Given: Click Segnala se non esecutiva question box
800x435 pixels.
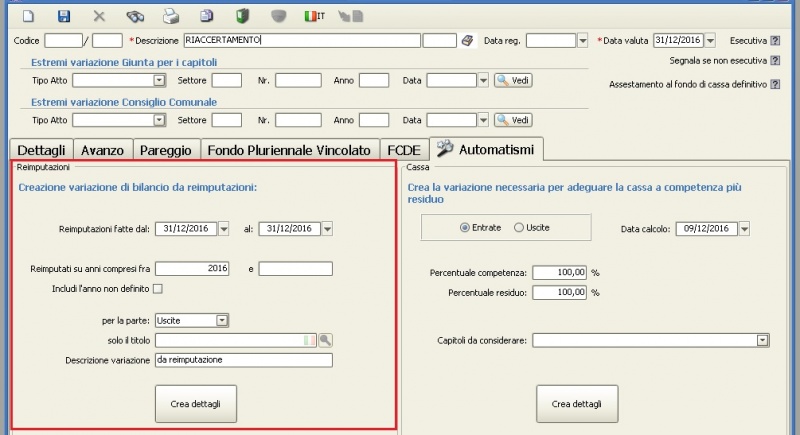Looking at the screenshot, I should click(x=775, y=61).
